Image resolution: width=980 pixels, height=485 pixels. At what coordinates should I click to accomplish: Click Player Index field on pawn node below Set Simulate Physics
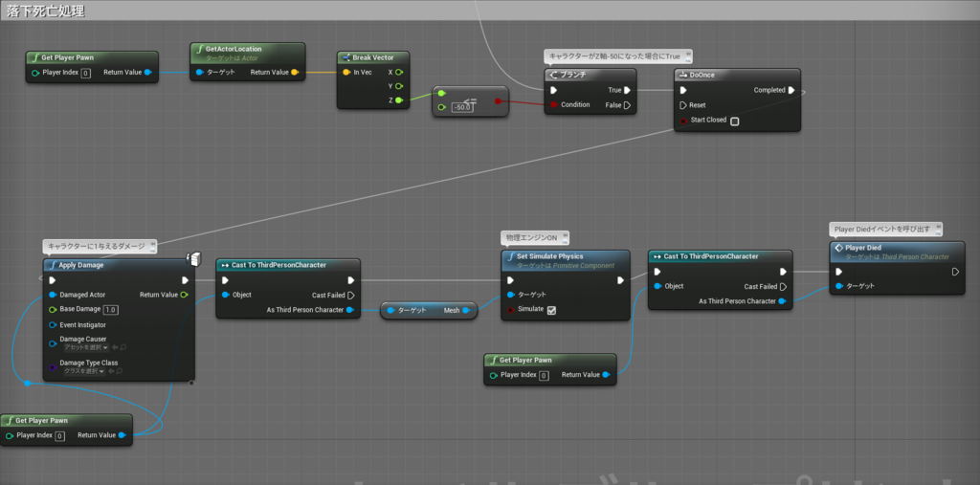tap(544, 375)
